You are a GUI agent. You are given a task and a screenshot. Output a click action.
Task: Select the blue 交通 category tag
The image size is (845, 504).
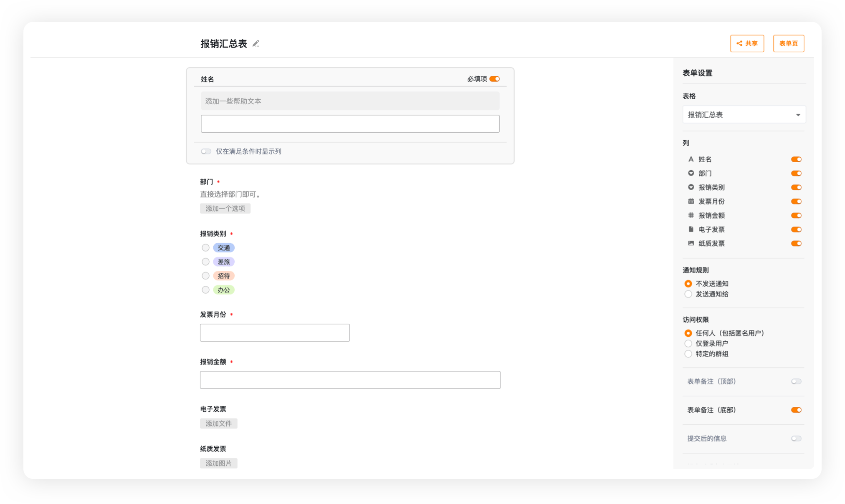224,248
